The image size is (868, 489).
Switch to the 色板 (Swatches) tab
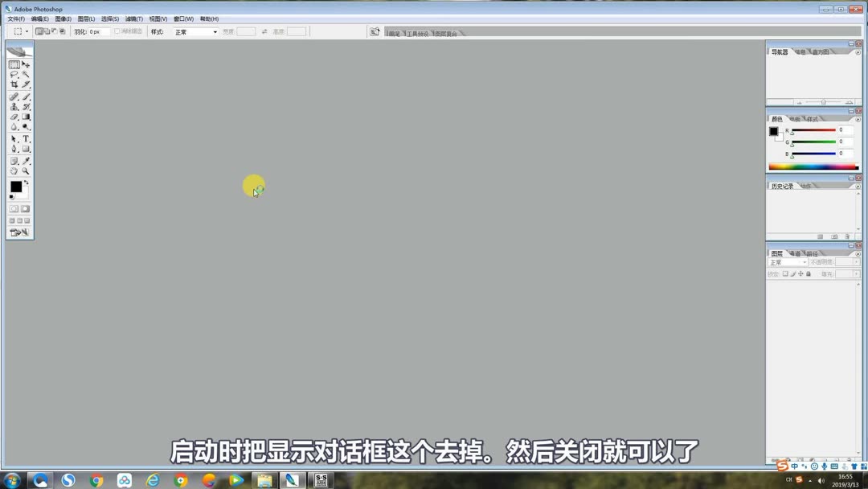(x=796, y=118)
